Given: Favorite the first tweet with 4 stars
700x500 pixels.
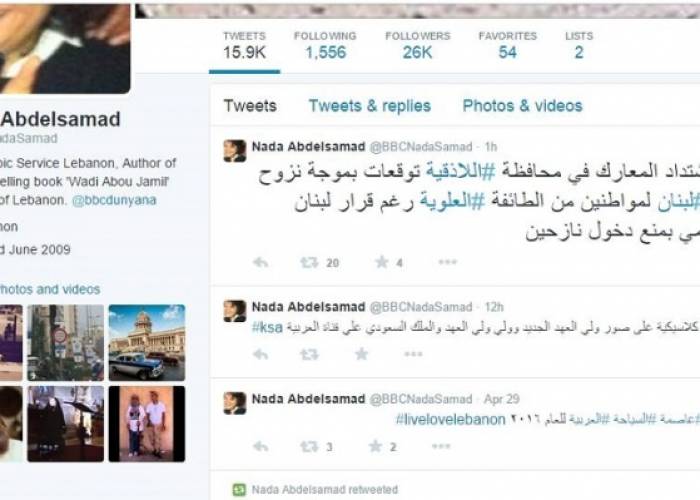Looking at the screenshot, I should [x=382, y=262].
